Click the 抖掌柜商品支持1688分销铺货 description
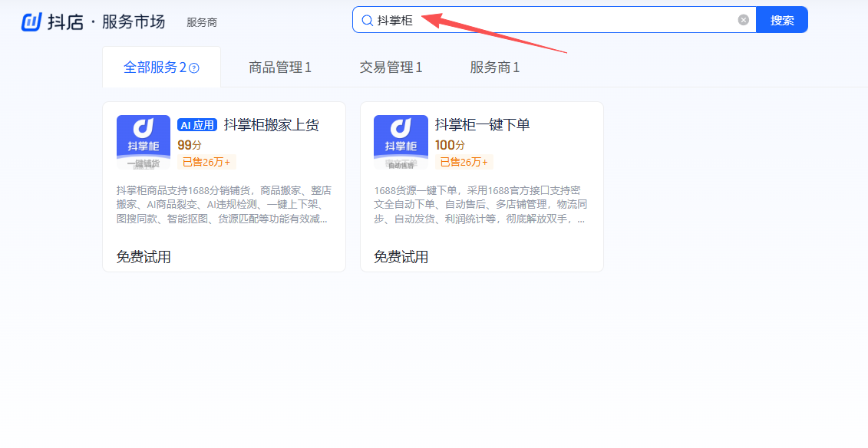This screenshot has width=868, height=448. [224, 205]
